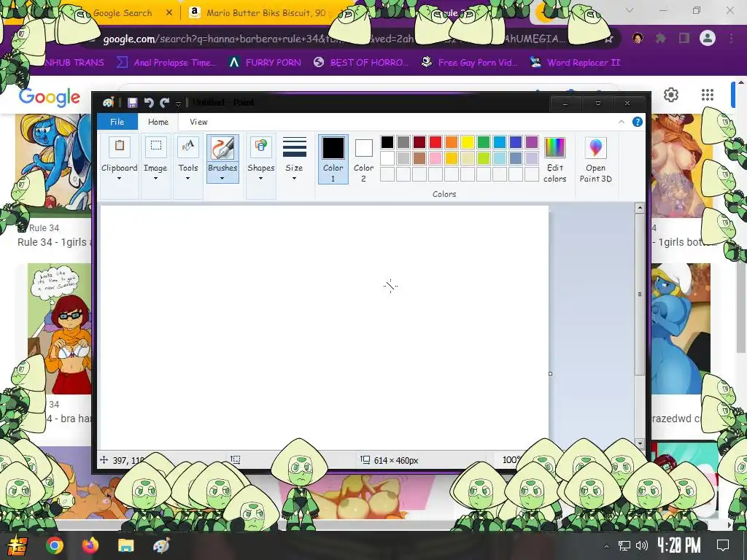Collapse the Paint ribbon with the chevron
Image resolution: width=747 pixels, height=560 pixels.
pyautogui.click(x=622, y=122)
